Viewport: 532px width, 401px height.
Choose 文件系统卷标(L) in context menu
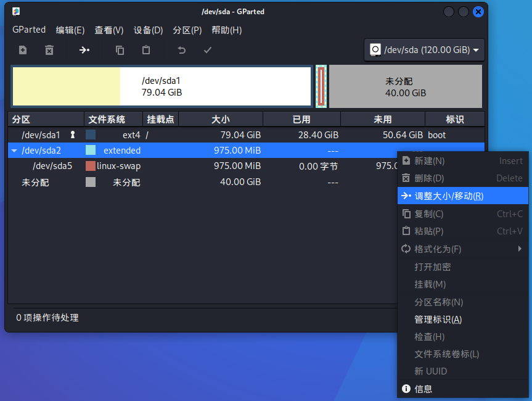pos(463,354)
